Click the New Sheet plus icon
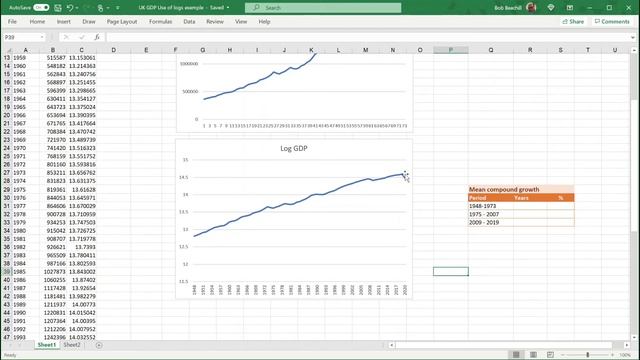This screenshot has height=360, width=640. tap(99, 345)
